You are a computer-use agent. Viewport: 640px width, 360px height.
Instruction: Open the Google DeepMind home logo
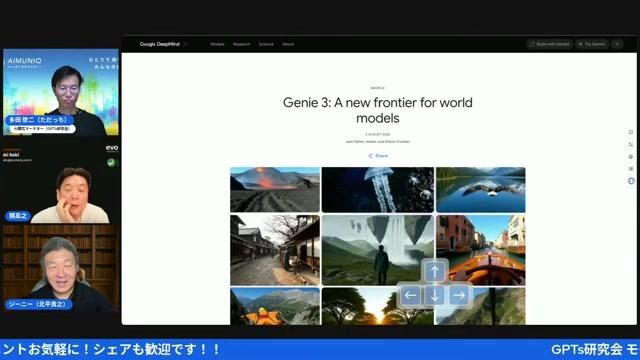click(160, 44)
